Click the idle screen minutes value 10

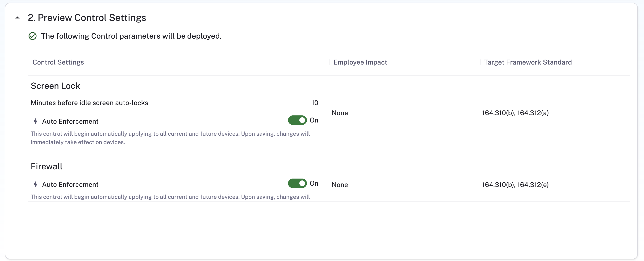click(x=314, y=103)
